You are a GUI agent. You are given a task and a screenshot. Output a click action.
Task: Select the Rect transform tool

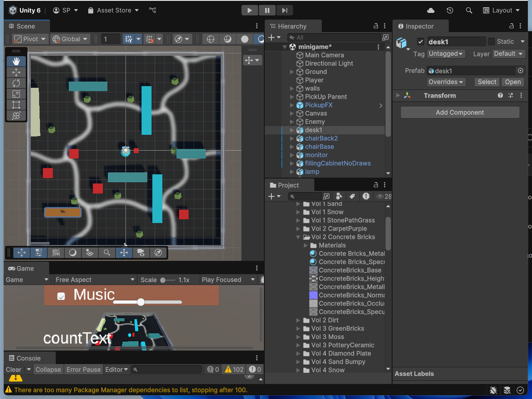(x=16, y=105)
